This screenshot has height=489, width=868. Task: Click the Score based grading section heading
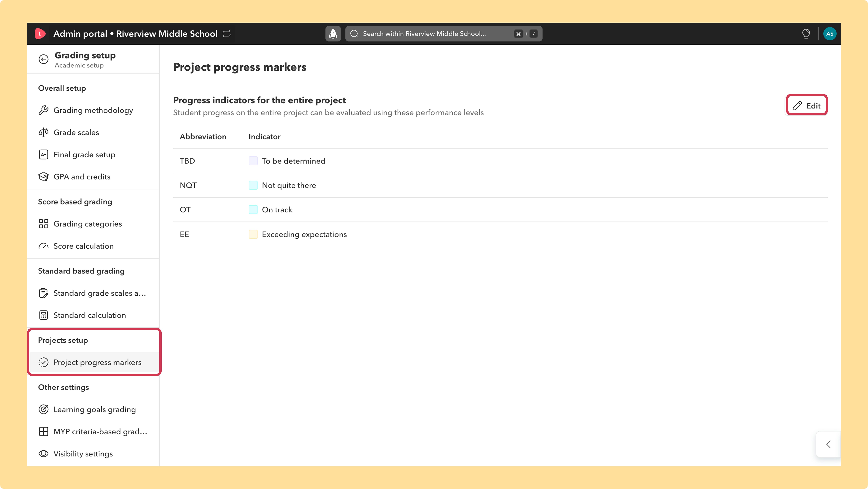(x=75, y=202)
